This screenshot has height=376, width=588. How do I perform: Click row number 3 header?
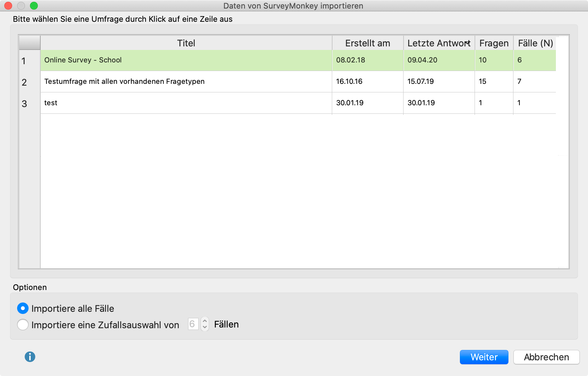click(x=29, y=103)
